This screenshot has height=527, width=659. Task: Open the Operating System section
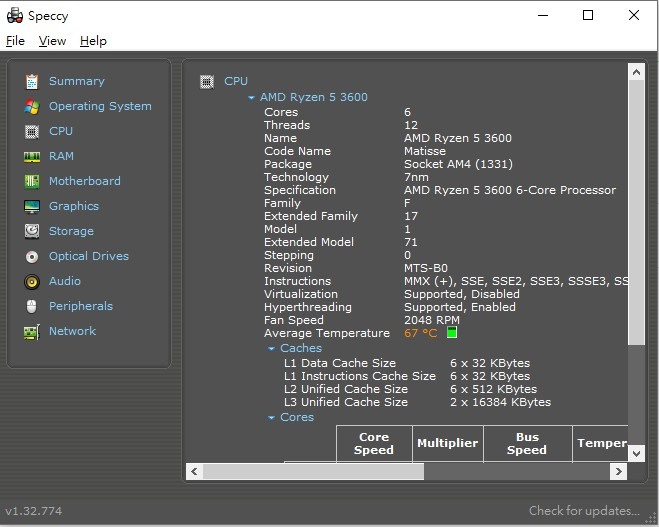(100, 106)
